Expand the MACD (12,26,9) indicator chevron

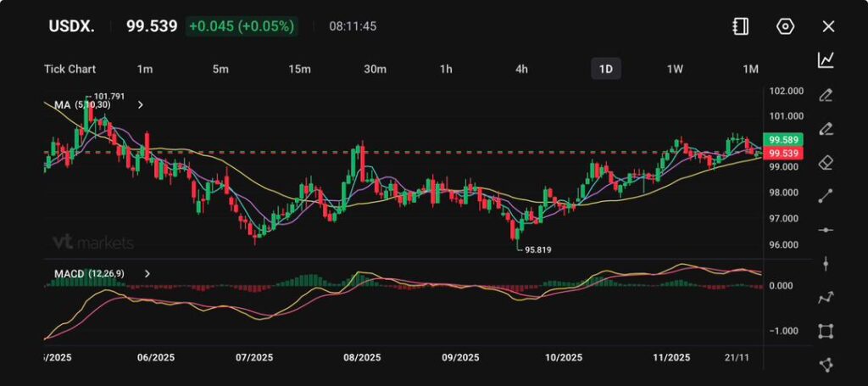147,274
